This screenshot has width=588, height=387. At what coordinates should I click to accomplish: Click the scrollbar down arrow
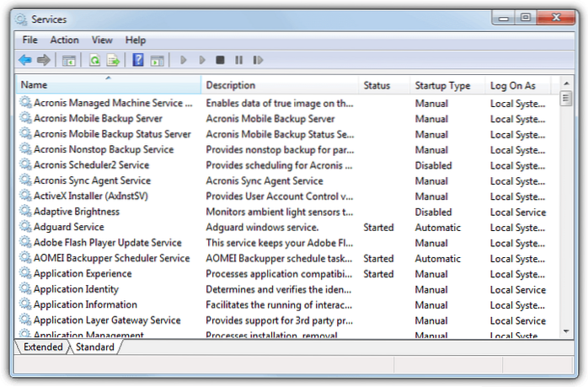(x=566, y=331)
